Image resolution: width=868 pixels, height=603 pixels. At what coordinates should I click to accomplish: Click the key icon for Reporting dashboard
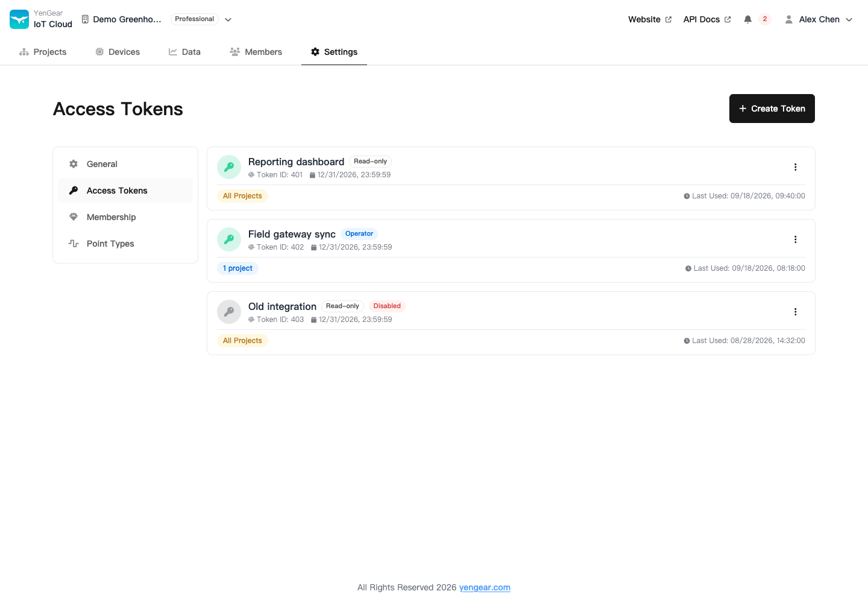[x=229, y=167]
